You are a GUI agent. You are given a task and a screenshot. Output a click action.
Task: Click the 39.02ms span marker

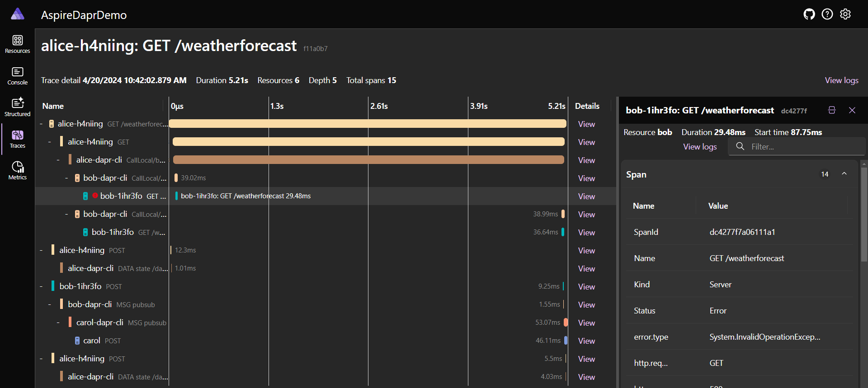pyautogui.click(x=176, y=178)
